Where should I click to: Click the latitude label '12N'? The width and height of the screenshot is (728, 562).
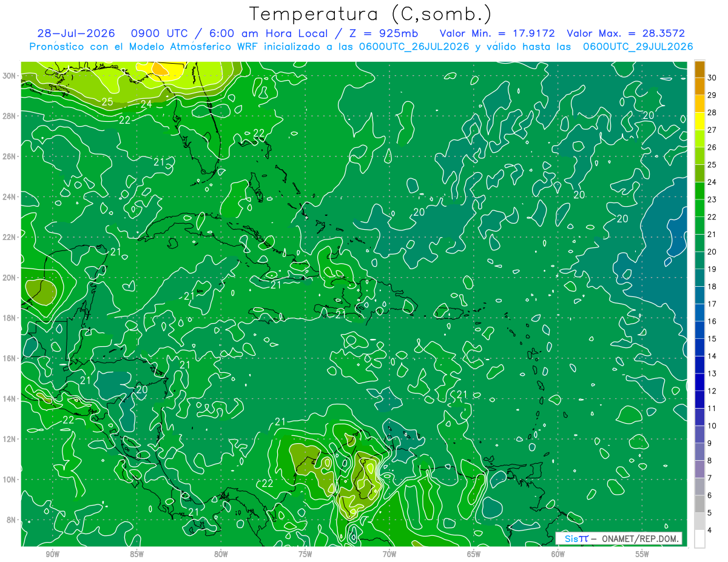tap(9, 439)
